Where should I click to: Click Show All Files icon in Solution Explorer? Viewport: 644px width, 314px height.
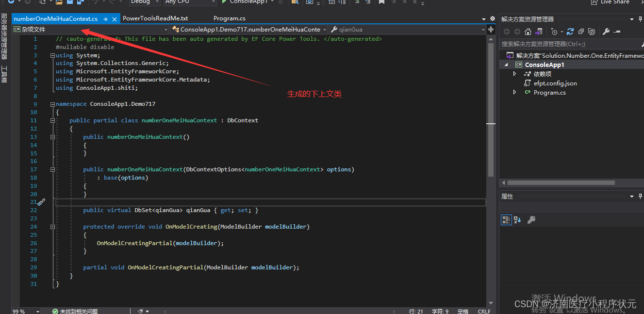point(592,32)
